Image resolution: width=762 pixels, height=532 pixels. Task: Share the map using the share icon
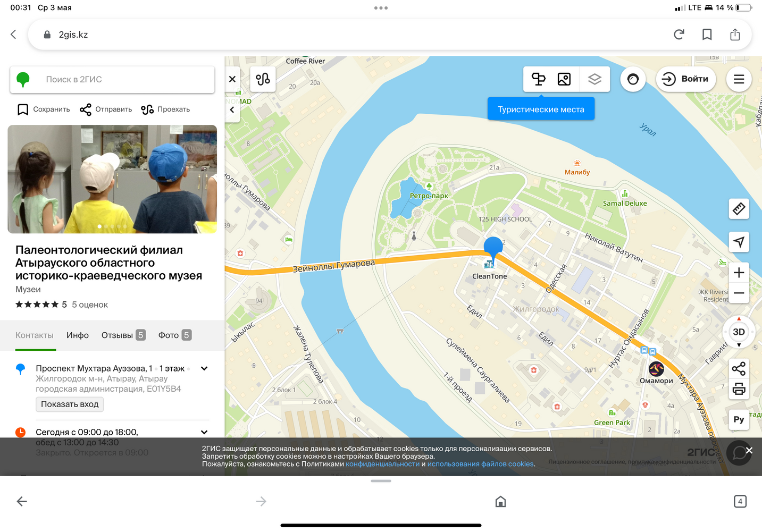739,369
